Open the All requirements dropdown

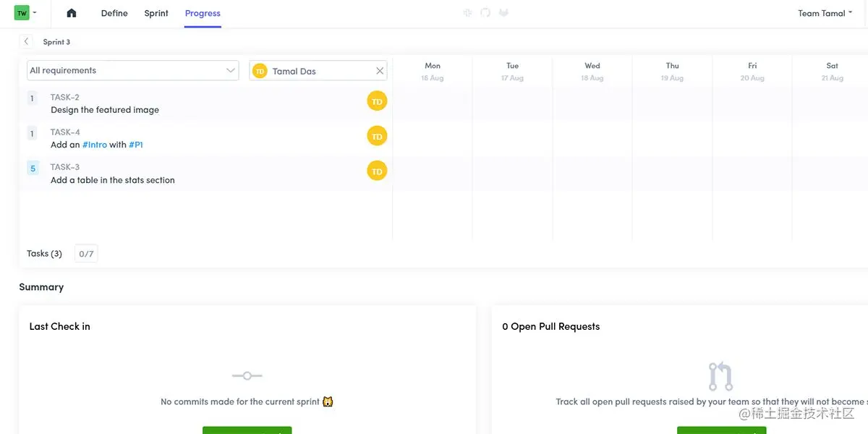(133, 70)
